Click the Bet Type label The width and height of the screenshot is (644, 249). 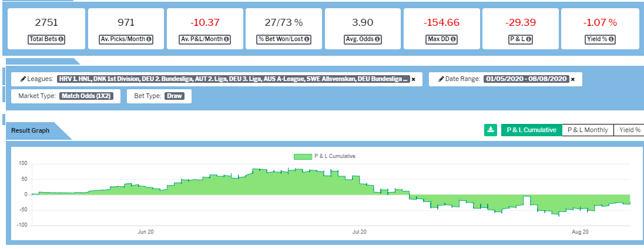[x=147, y=96]
